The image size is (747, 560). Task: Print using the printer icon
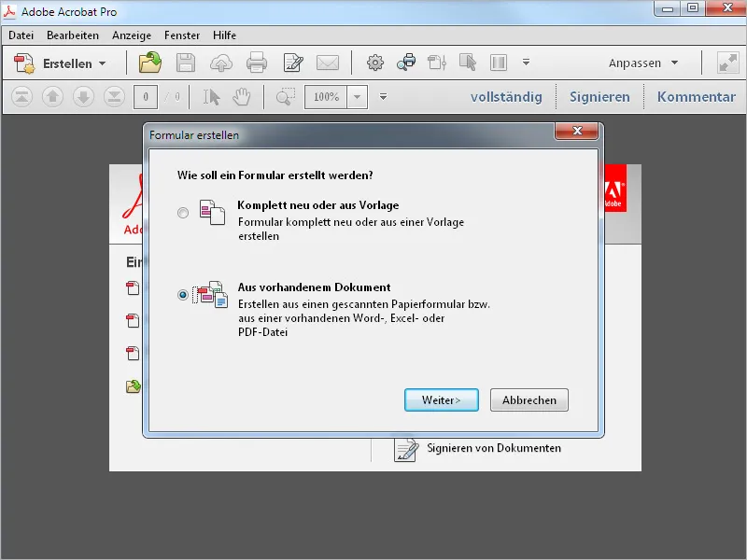point(257,63)
